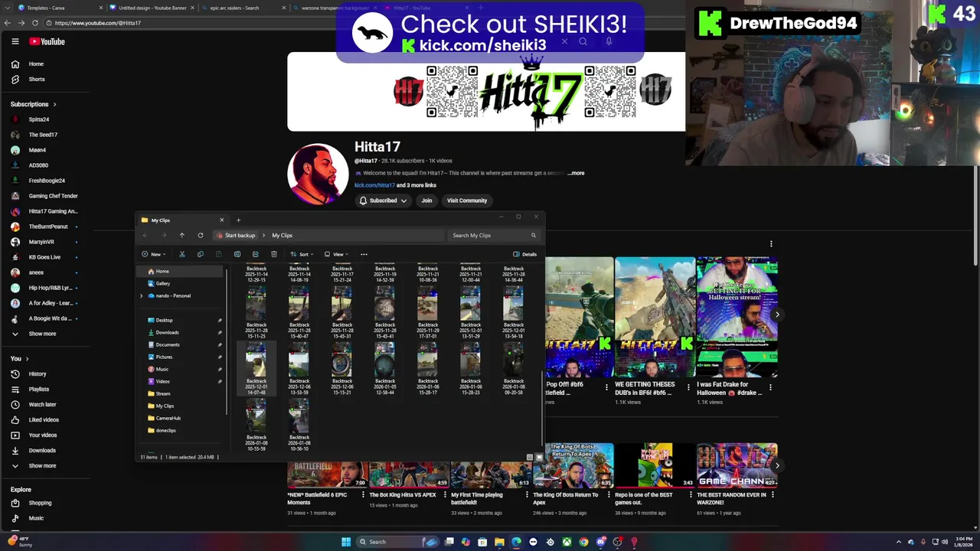Open Xbox app from the taskbar

click(x=567, y=542)
